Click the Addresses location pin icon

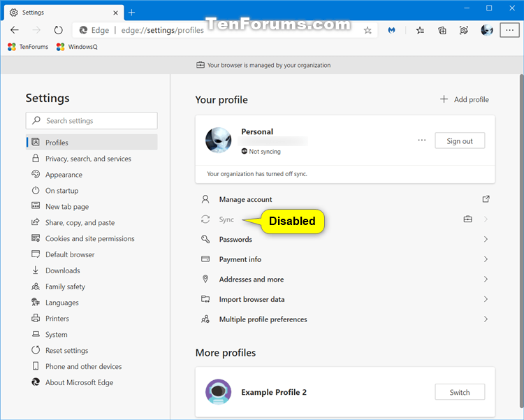pyautogui.click(x=205, y=279)
